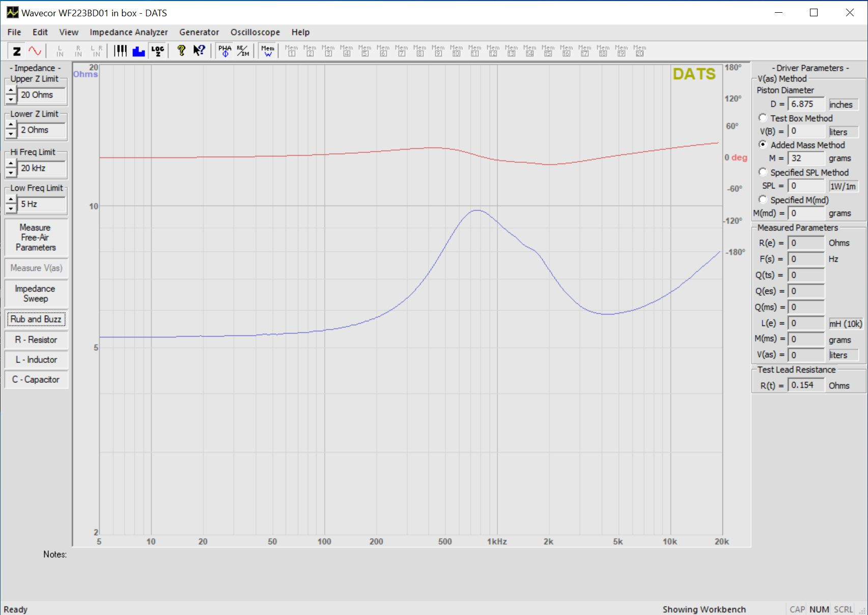Increase the Hi Freq Limit stepper
The width and height of the screenshot is (868, 615).
pos(11,164)
